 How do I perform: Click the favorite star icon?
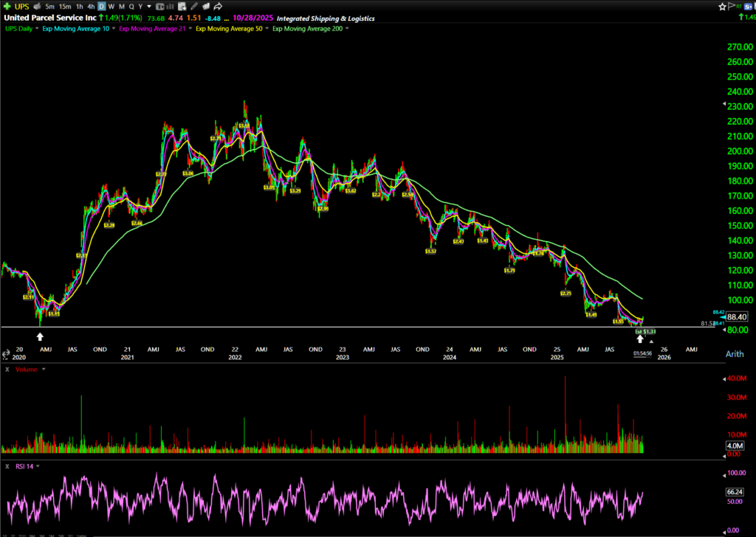pyautogui.click(x=722, y=6)
